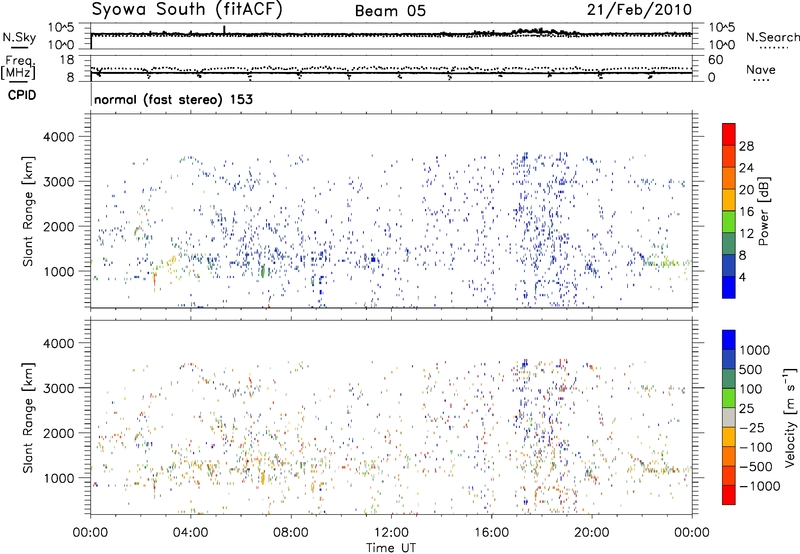The height and width of the screenshot is (554, 800).
Task: Click the "2000" tick of the power panel
Action: point(58,226)
